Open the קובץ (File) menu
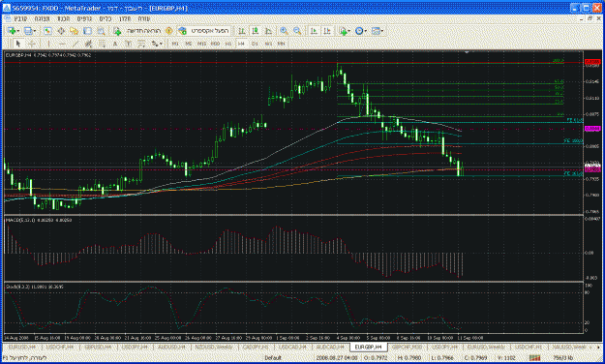This screenshot has height=364, width=605. coord(20,18)
